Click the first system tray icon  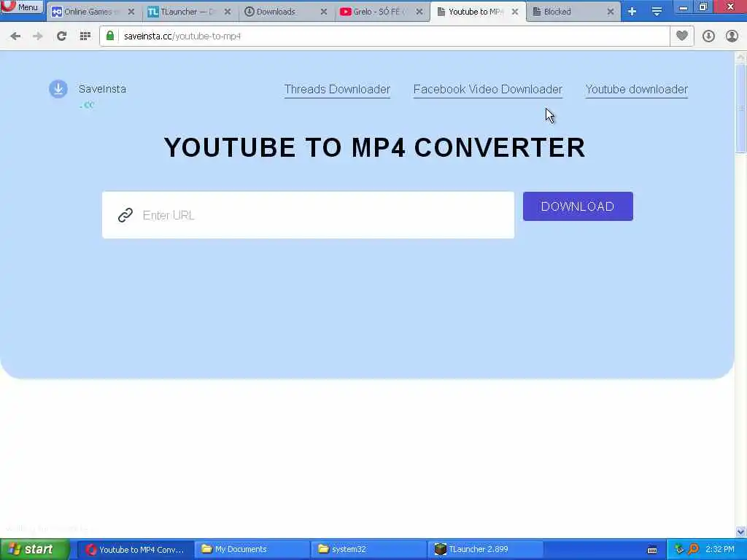pos(679,550)
